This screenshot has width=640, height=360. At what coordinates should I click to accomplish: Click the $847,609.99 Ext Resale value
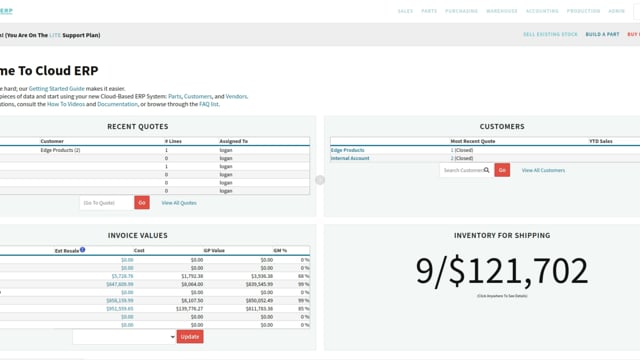coord(120,284)
